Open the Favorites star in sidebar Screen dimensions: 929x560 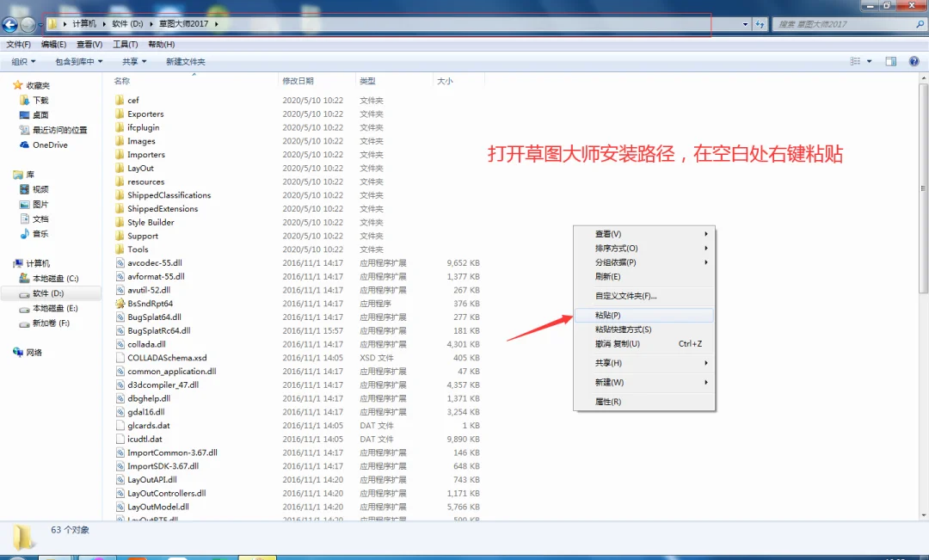pyautogui.click(x=18, y=85)
